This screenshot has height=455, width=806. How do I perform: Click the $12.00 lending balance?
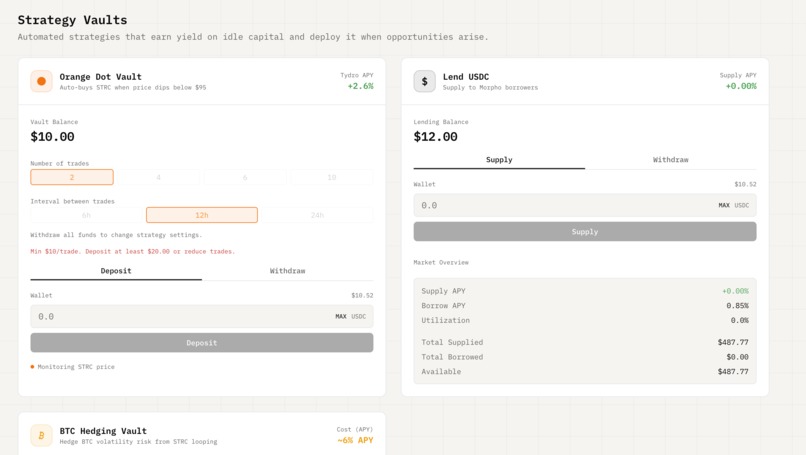435,137
